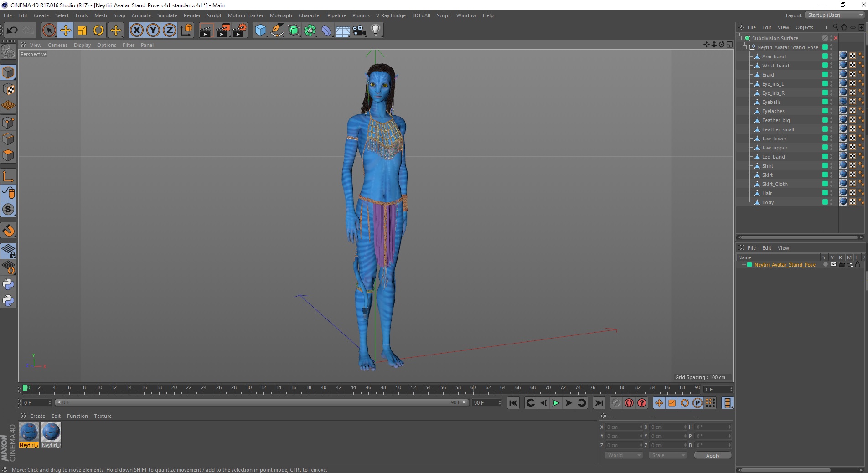Open the Motion Tracker menu
Screen dimensions: 868x473
click(x=245, y=15)
